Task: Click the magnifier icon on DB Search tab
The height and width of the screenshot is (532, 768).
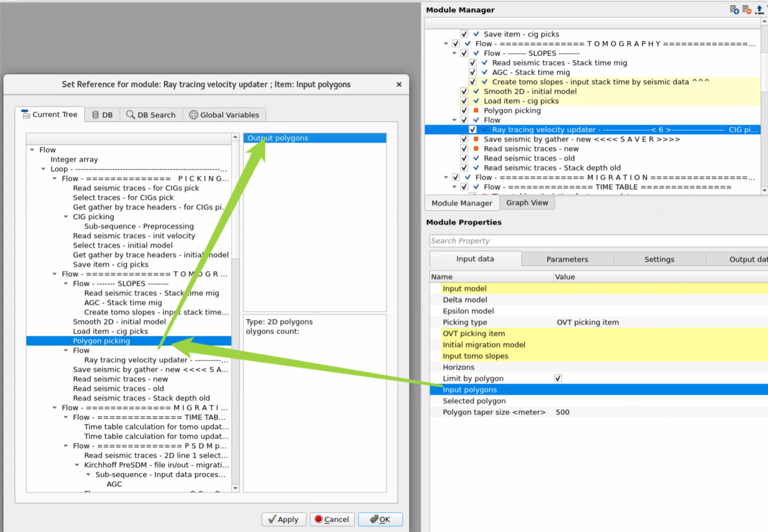Action: (130, 115)
